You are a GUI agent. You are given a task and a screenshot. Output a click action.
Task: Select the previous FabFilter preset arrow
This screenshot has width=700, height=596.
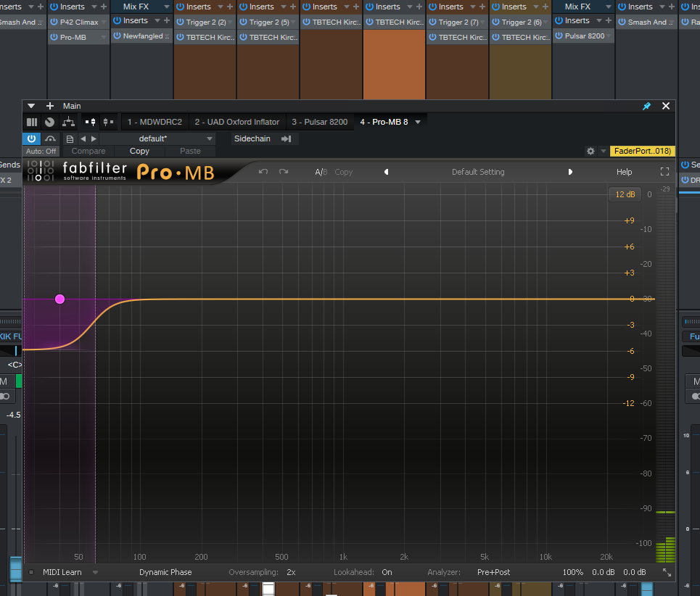click(386, 172)
